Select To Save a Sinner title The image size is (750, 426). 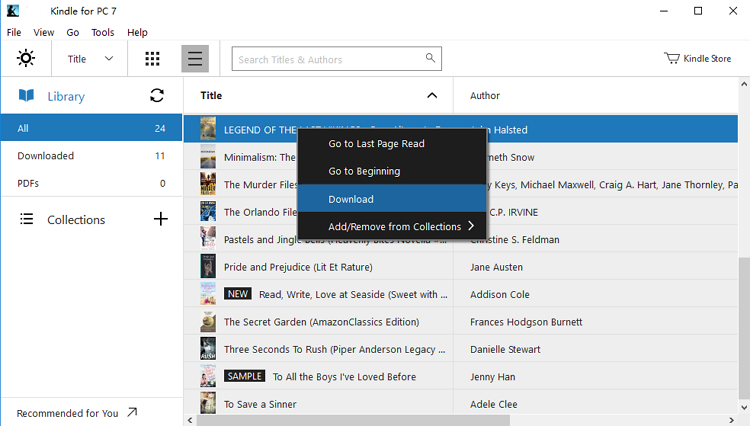260,404
